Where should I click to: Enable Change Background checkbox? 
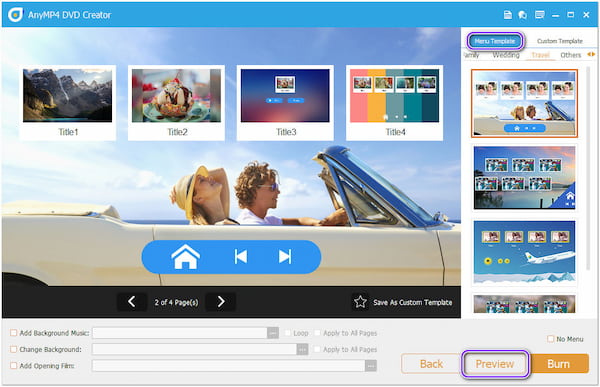point(13,349)
